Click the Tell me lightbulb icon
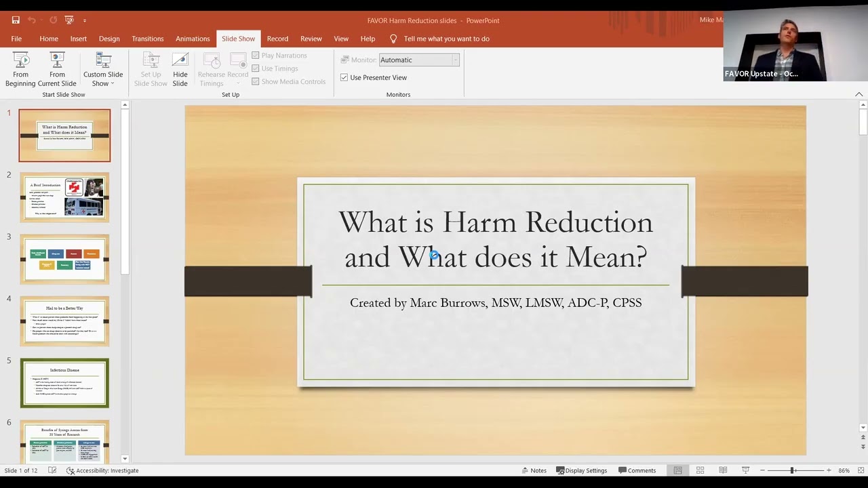Screen dimensions: 868x488 (x=393, y=39)
